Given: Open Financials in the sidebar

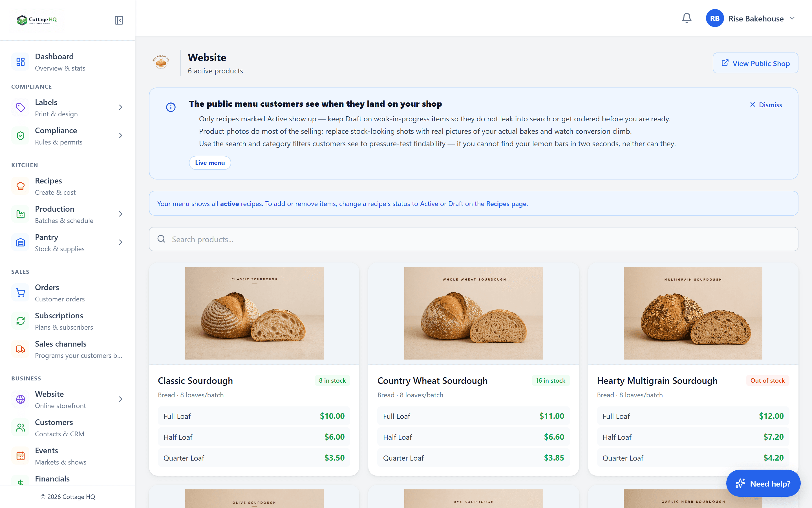Looking at the screenshot, I should (x=67, y=479).
